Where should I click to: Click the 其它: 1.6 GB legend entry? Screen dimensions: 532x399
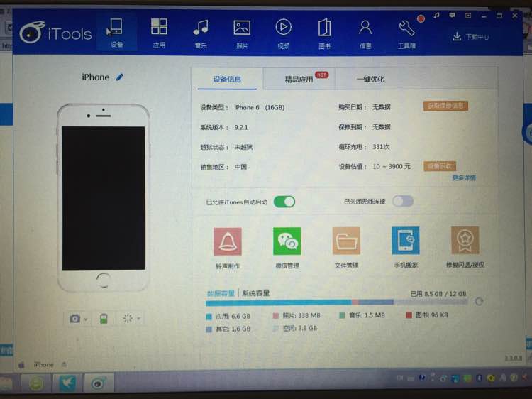[x=228, y=329]
